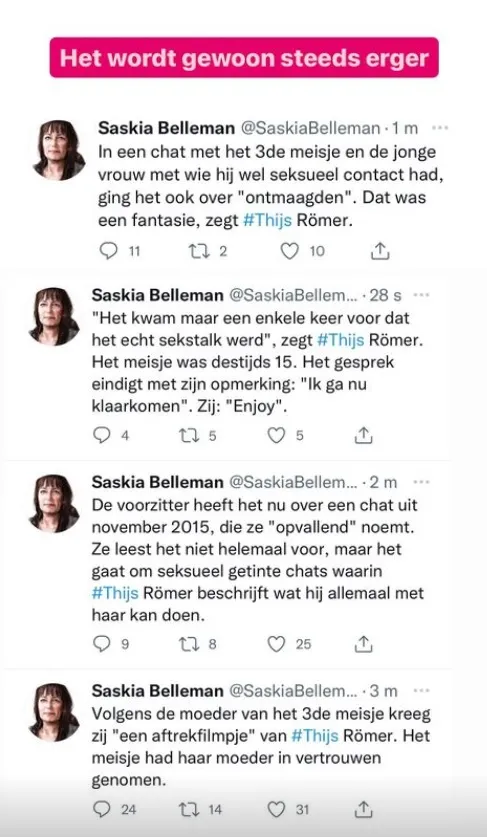Retweet the tweet posted 28 s ago
487x837 pixels.
coord(188,436)
